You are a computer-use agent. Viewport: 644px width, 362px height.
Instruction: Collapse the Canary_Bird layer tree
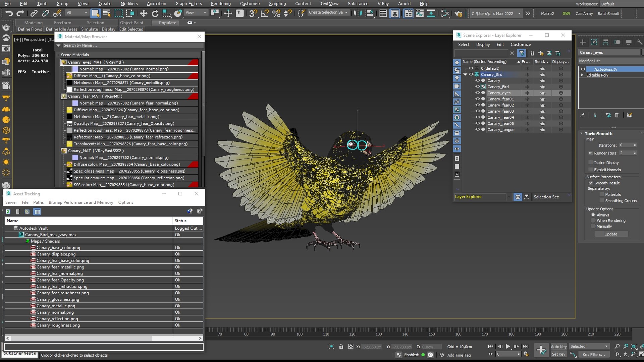point(465,74)
